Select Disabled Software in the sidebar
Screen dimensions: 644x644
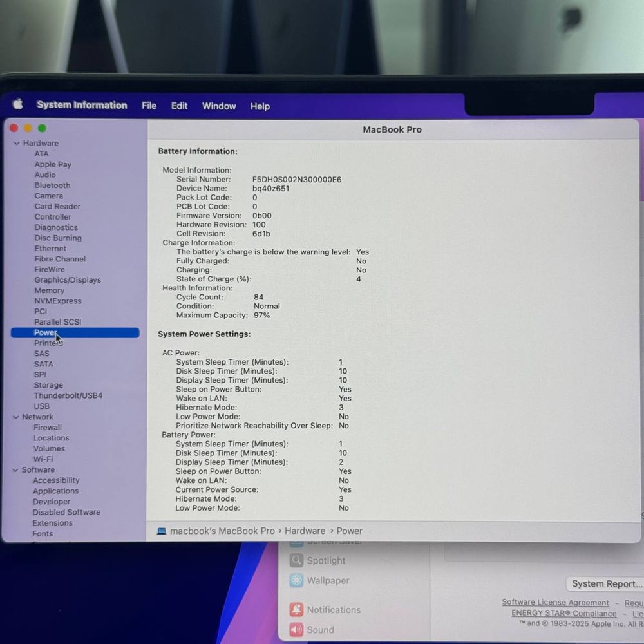click(x=66, y=512)
